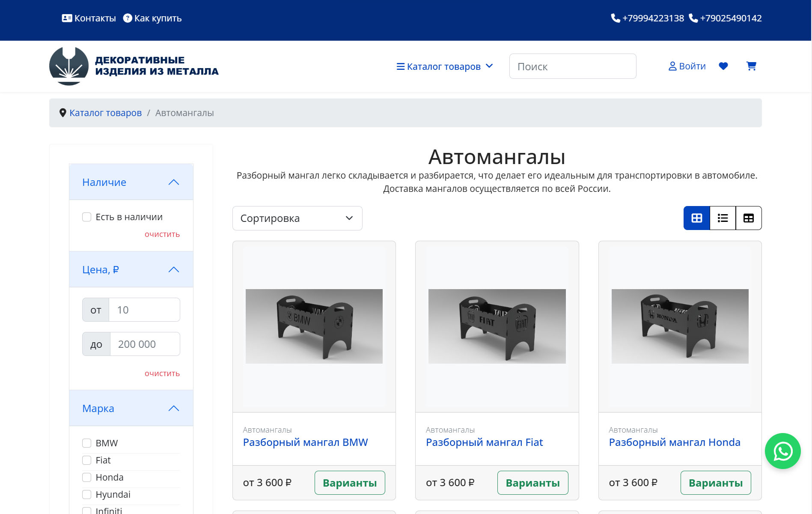Call phone number +79994223138
812x514 pixels.
(x=648, y=18)
